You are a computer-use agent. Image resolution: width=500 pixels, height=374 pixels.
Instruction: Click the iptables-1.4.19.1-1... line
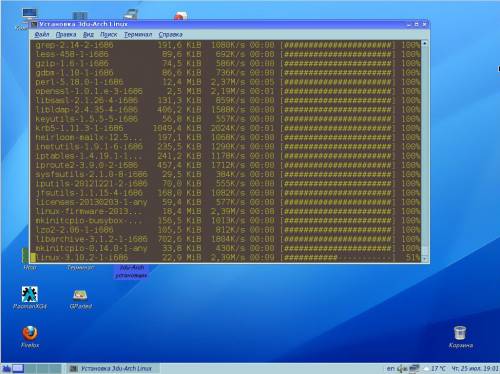click(227, 156)
